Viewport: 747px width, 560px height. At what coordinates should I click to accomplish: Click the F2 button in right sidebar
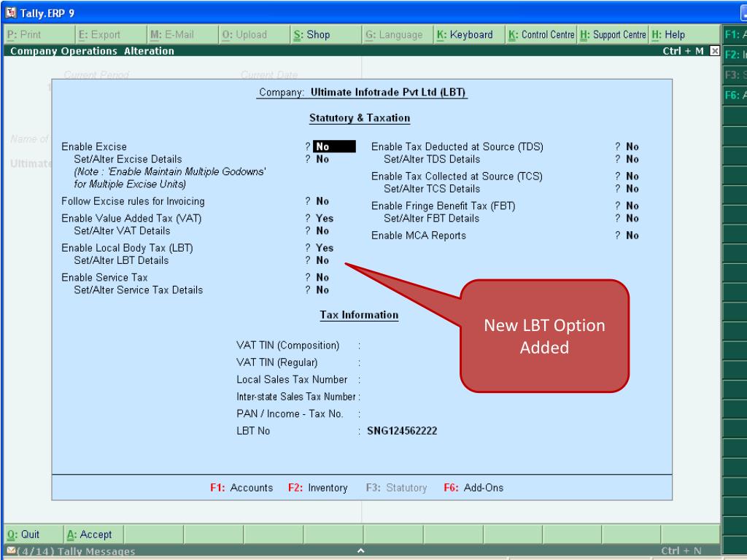pyautogui.click(x=735, y=54)
